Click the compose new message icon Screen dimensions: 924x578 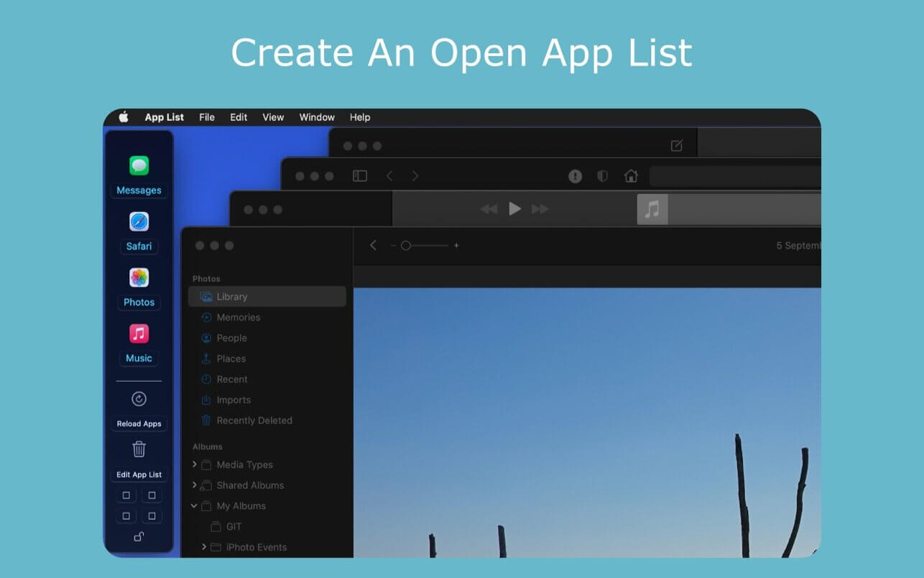[x=676, y=146]
